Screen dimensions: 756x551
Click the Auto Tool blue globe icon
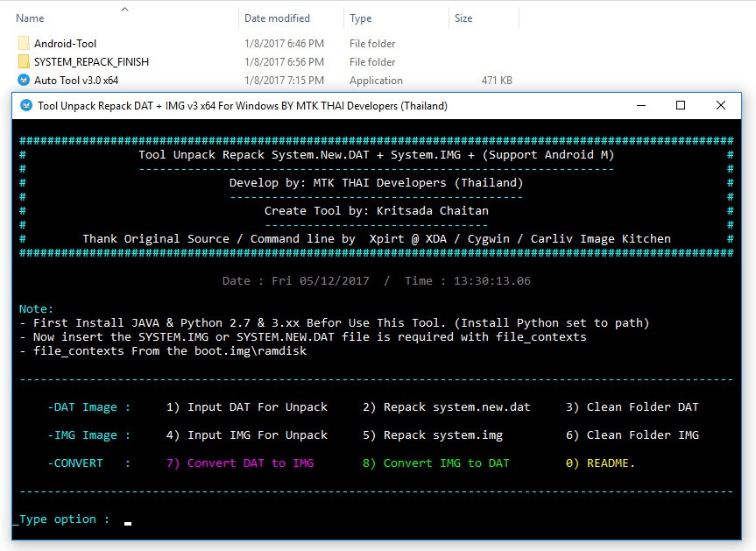(x=24, y=80)
